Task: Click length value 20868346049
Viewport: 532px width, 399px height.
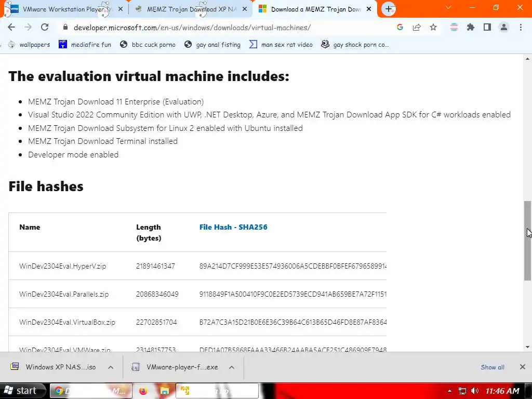Action: pos(157,294)
